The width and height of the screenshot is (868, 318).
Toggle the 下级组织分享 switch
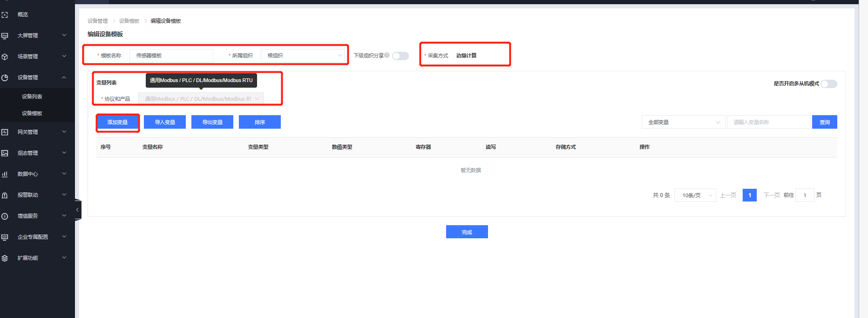pyautogui.click(x=400, y=56)
